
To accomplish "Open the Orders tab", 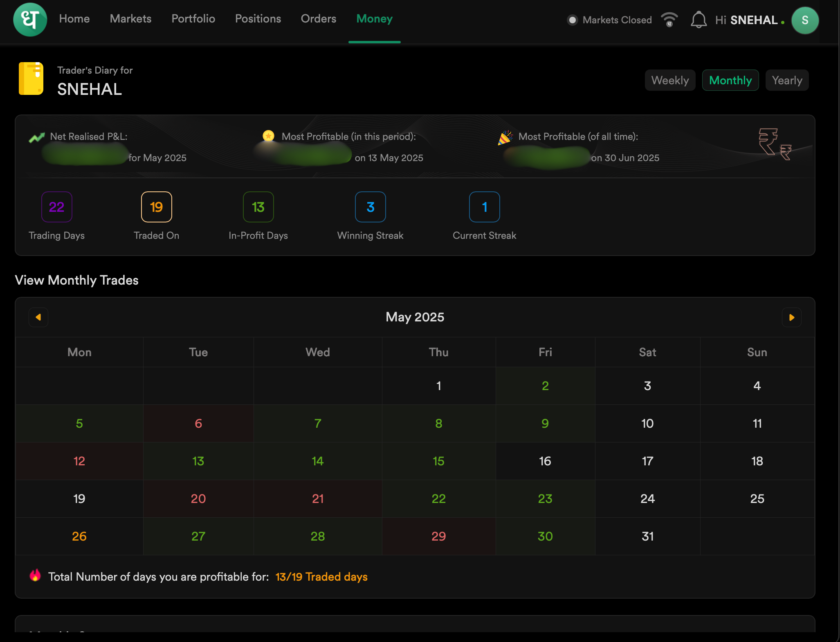I will (318, 19).
